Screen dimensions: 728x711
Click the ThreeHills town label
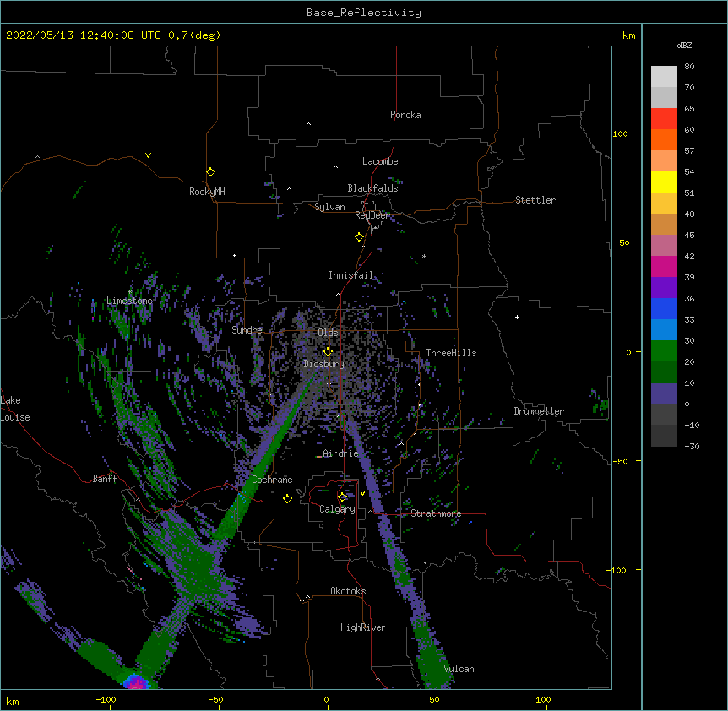tap(451, 353)
